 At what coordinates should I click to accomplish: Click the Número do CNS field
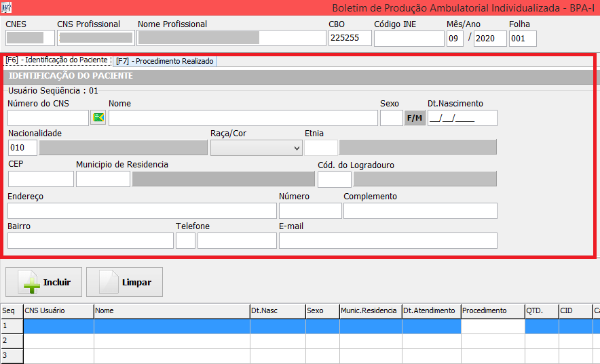pos(48,118)
